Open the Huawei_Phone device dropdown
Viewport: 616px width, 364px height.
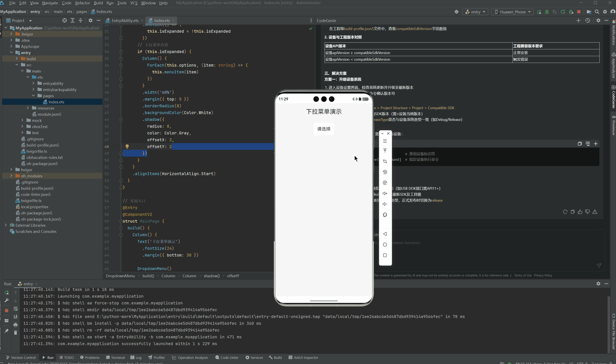(x=512, y=12)
